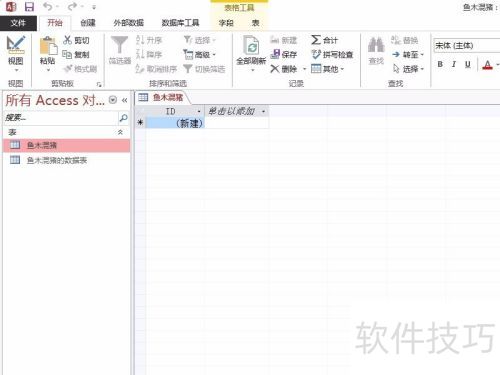Open the 剪贴板 dialog launcher
Image resolution: width=500 pixels, height=375 pixels.
click(x=99, y=84)
